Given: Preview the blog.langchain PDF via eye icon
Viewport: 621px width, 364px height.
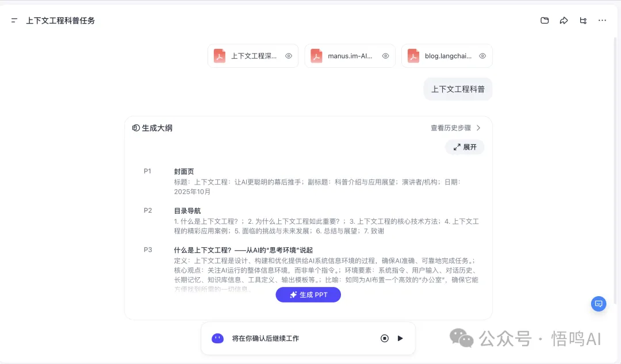Looking at the screenshot, I should coord(482,56).
